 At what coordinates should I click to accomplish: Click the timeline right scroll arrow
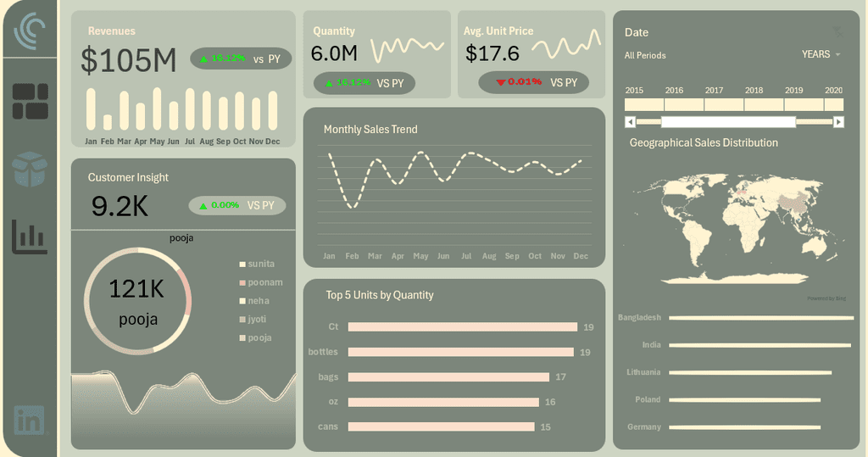pyautogui.click(x=838, y=122)
